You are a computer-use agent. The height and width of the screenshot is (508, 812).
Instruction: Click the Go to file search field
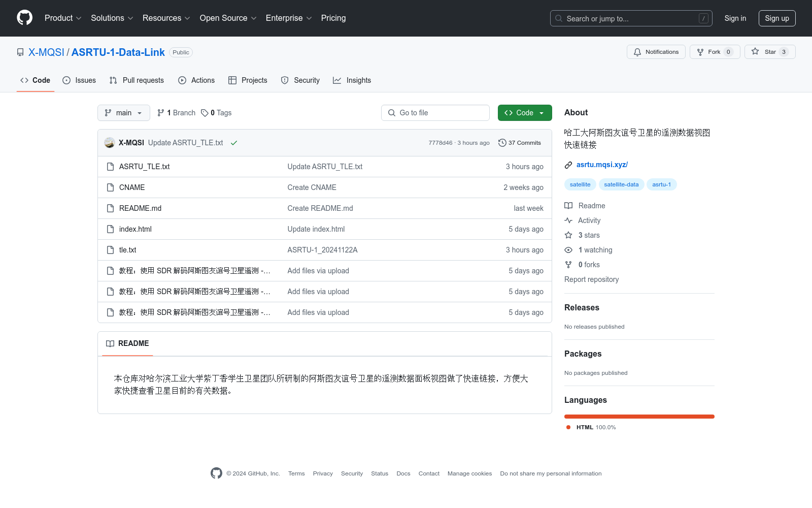point(435,113)
